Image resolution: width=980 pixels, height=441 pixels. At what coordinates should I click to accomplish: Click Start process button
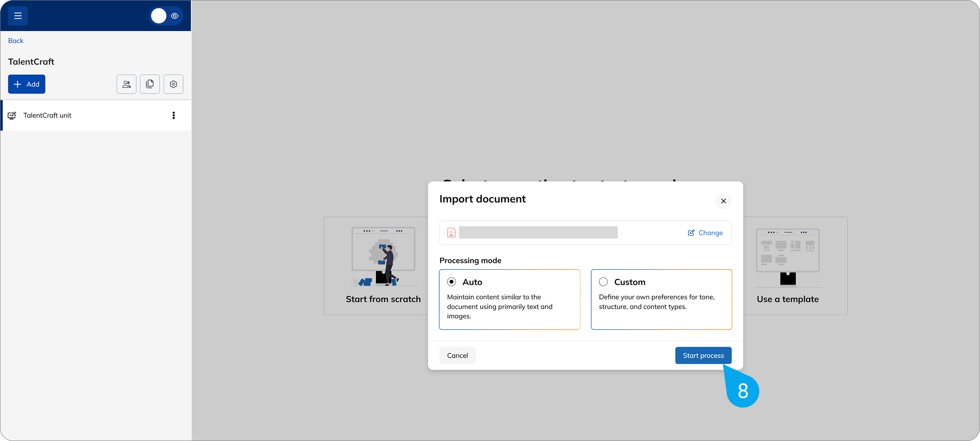[x=703, y=356]
